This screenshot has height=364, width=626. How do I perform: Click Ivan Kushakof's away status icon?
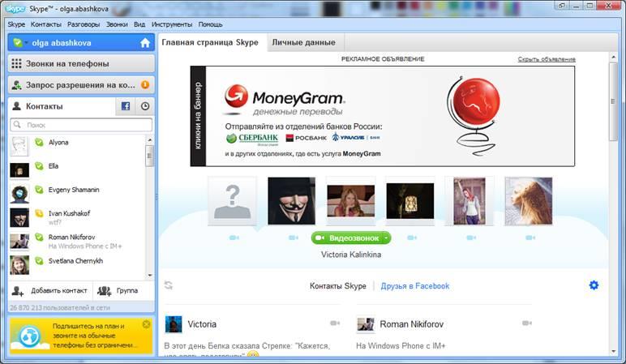coord(39,213)
